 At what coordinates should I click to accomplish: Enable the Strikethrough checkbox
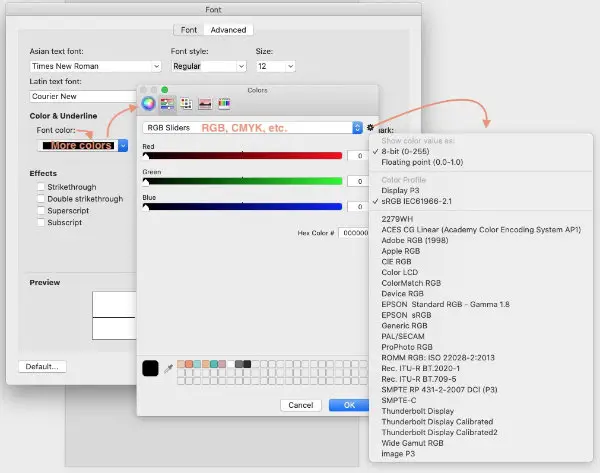(41, 187)
